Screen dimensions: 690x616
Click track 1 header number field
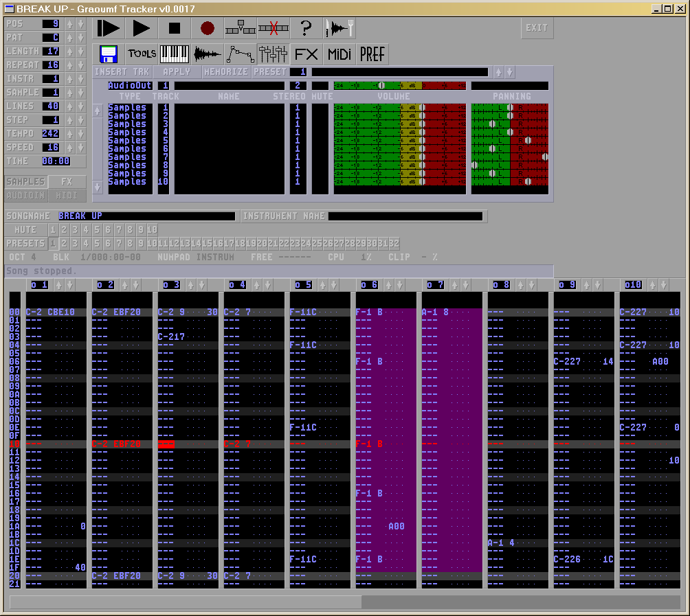39,285
